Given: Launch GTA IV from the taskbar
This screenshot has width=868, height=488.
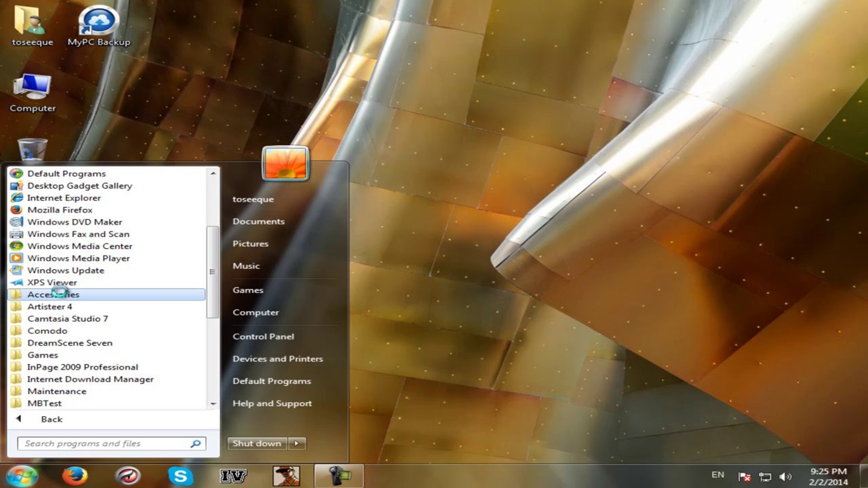Looking at the screenshot, I should pyautogui.click(x=233, y=475).
